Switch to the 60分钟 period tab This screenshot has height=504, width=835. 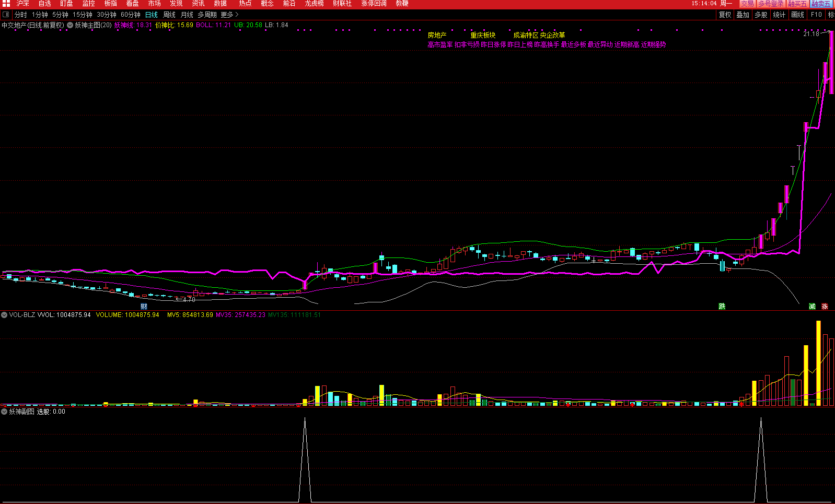coord(131,15)
